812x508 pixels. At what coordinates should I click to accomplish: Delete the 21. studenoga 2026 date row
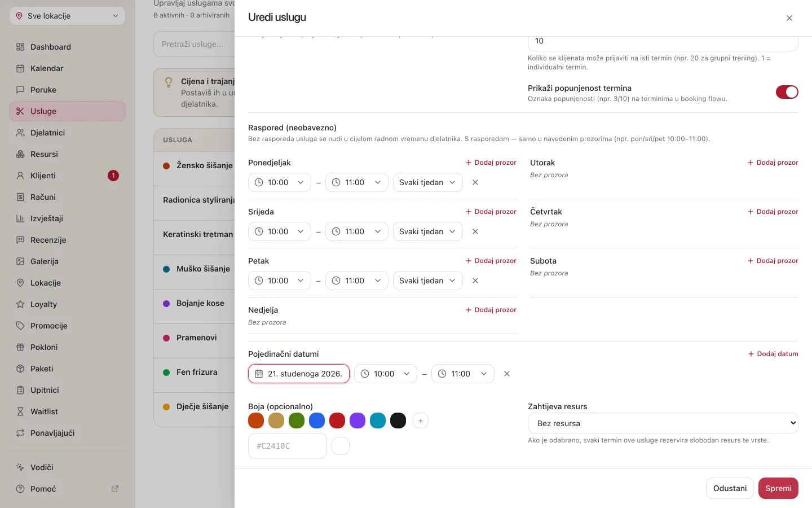point(507,374)
